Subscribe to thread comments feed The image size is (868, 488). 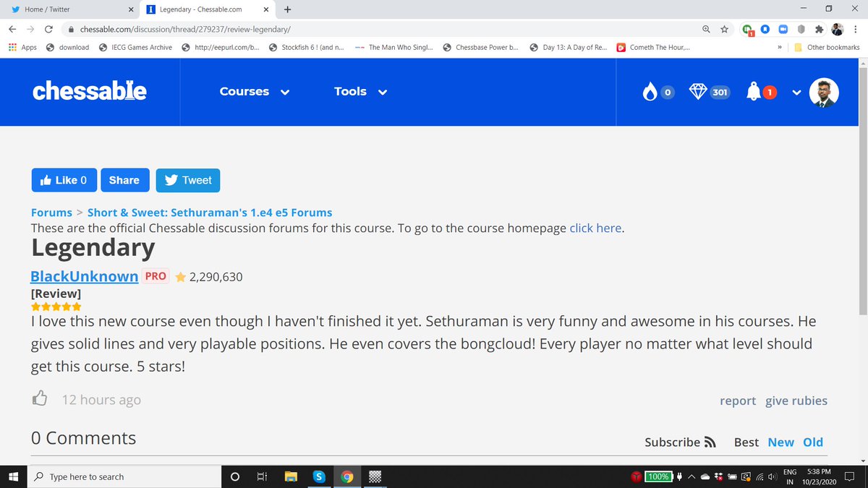point(680,442)
